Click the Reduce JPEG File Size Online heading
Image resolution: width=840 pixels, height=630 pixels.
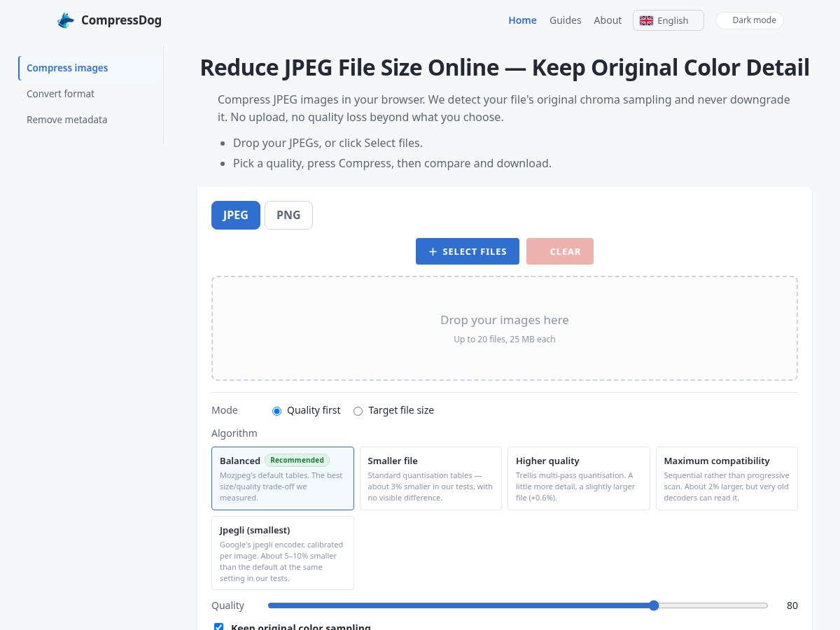tap(505, 68)
